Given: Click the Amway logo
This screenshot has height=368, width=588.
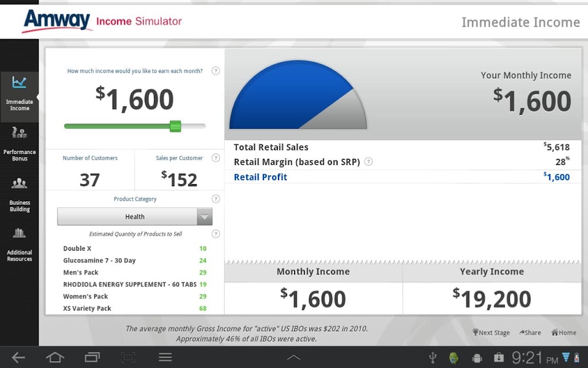Looking at the screenshot, I should pyautogui.click(x=57, y=21).
